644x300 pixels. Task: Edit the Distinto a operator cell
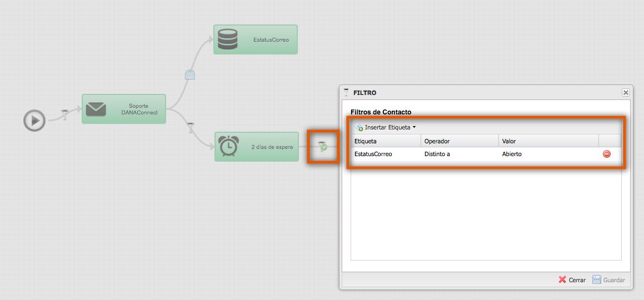[x=459, y=154]
